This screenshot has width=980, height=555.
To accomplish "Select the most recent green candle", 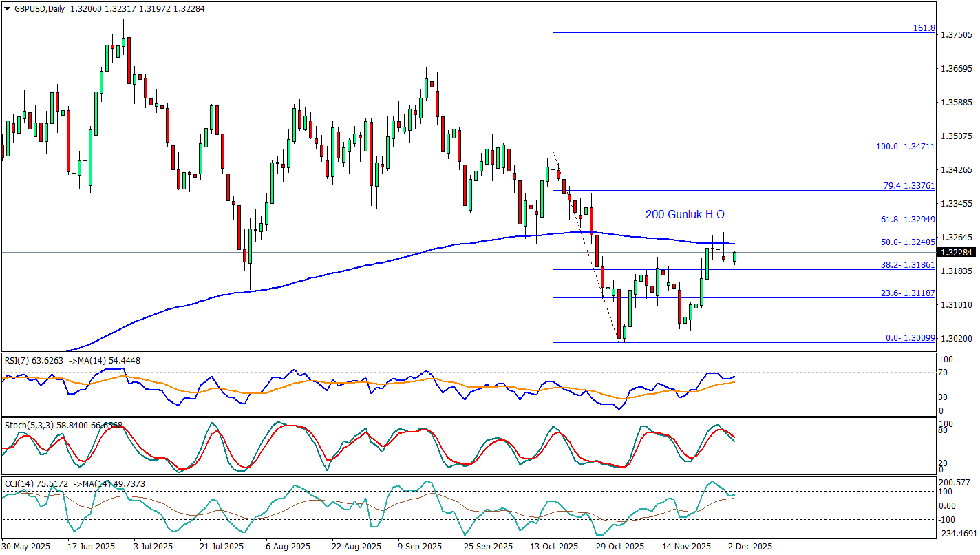I will (x=735, y=258).
